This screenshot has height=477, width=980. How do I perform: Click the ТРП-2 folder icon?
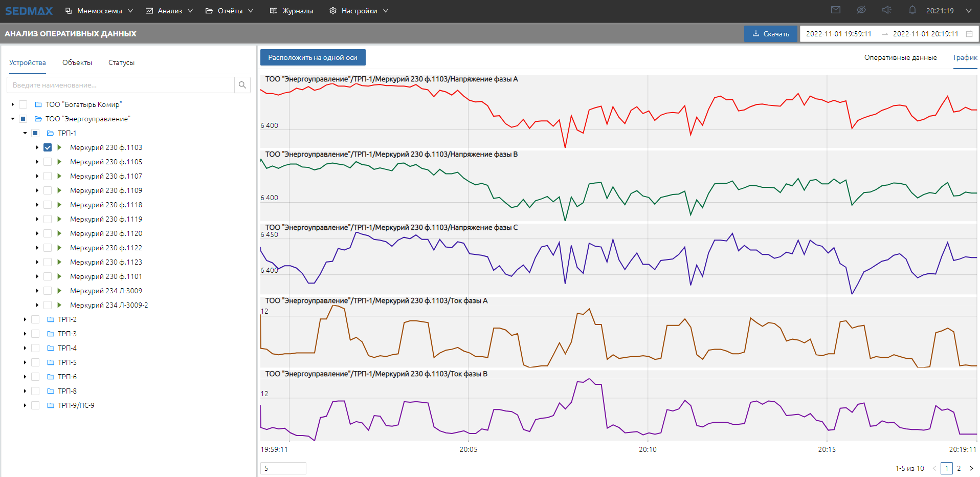point(51,319)
